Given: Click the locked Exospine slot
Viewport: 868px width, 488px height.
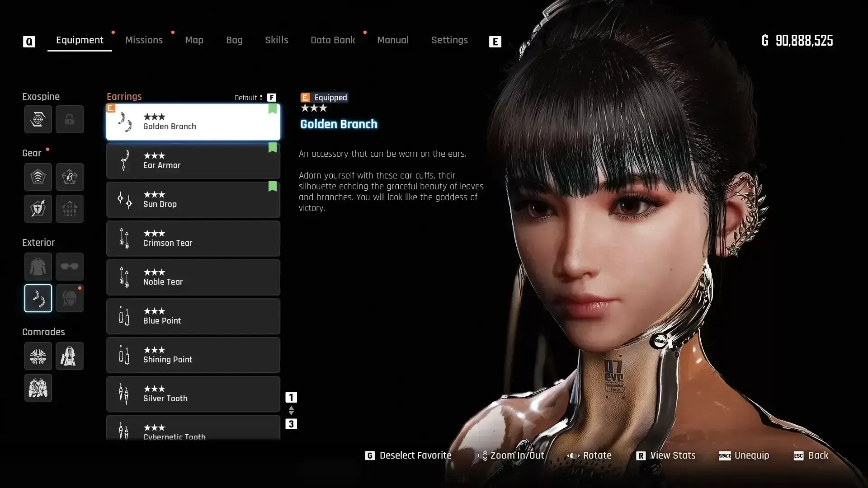Looking at the screenshot, I should pos(70,120).
